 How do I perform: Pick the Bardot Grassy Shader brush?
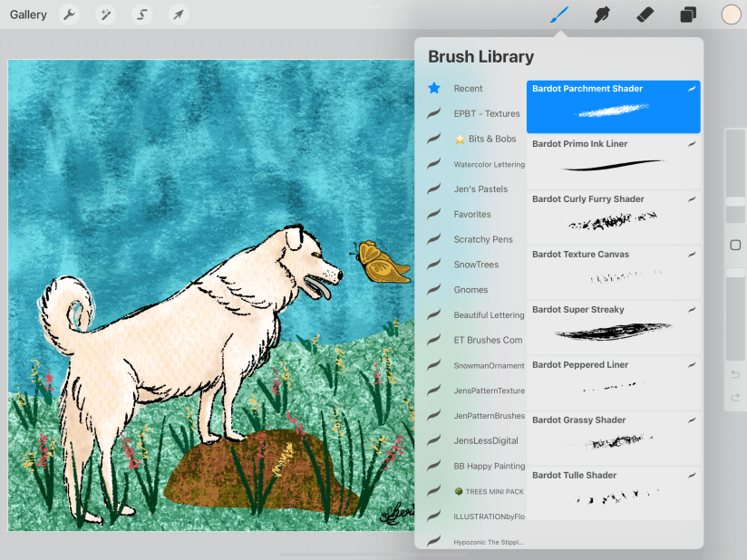(613, 438)
